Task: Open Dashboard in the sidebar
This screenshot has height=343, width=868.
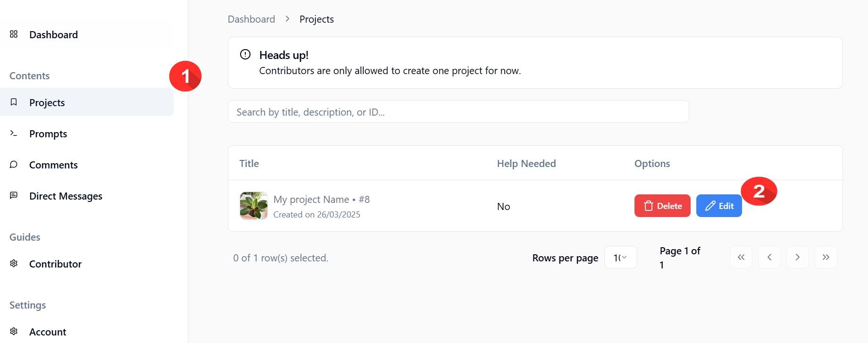Action: pyautogui.click(x=87, y=34)
